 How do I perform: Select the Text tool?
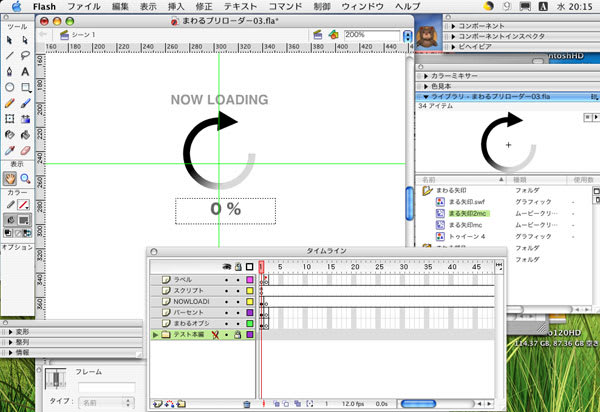coord(25,72)
